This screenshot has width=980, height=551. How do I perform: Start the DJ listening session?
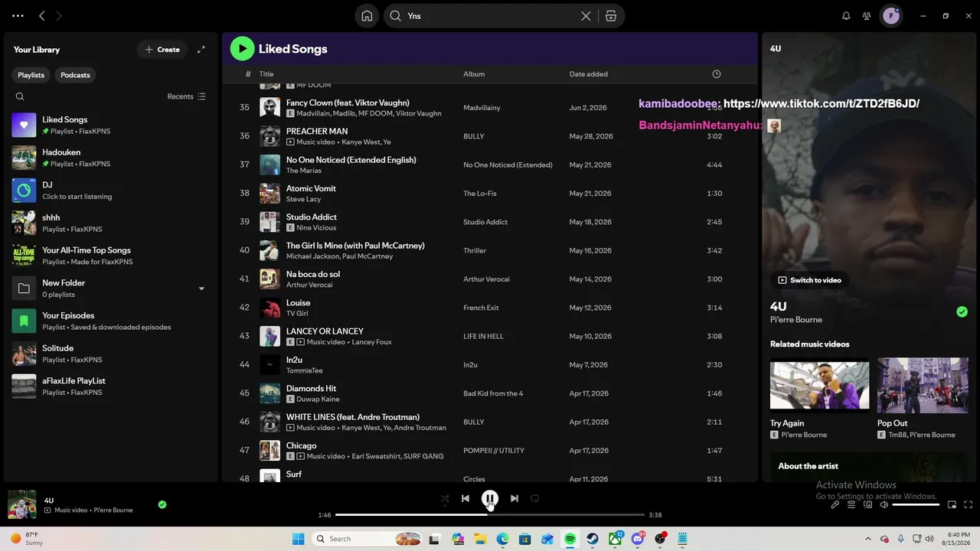point(110,190)
